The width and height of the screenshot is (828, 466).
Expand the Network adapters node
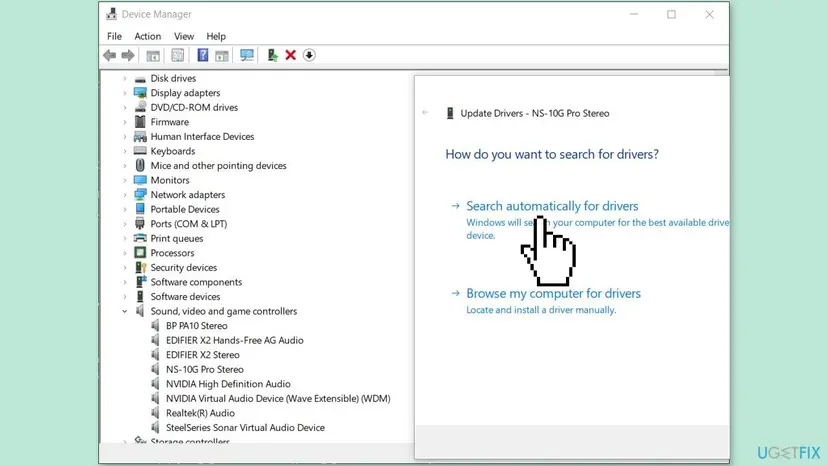click(x=125, y=195)
